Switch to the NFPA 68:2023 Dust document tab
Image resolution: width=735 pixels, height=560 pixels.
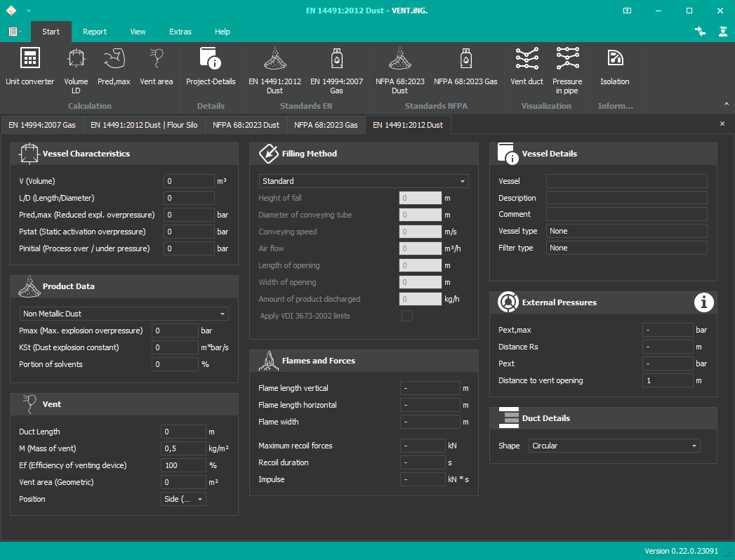coord(246,125)
